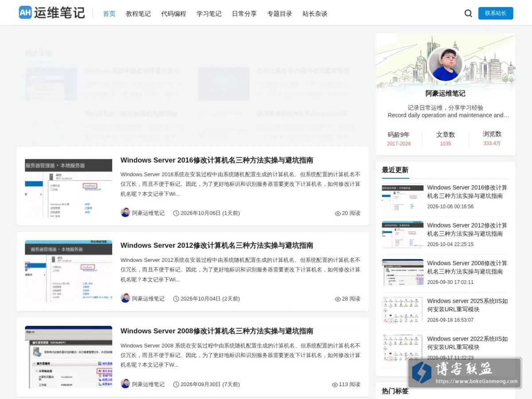Click sidebar thumbnail for server 2022 IIS post

tap(403, 348)
